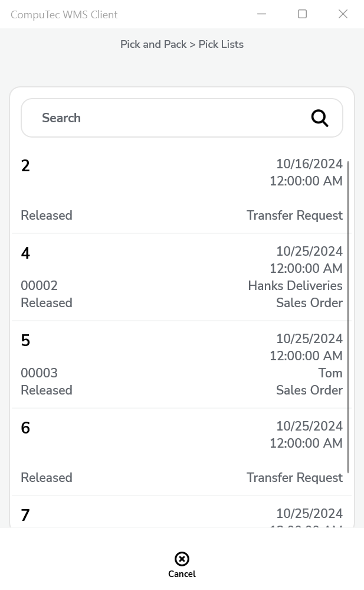Screen dimensions: 364x590
Task: Click document number 00003
Action: point(39,373)
